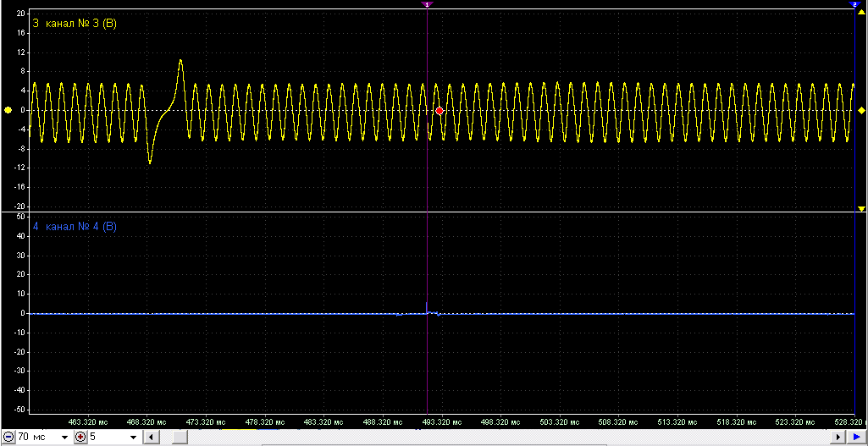This screenshot has height=446, width=868.
Task: Click the -40 volt axis label
Action: click(19, 391)
